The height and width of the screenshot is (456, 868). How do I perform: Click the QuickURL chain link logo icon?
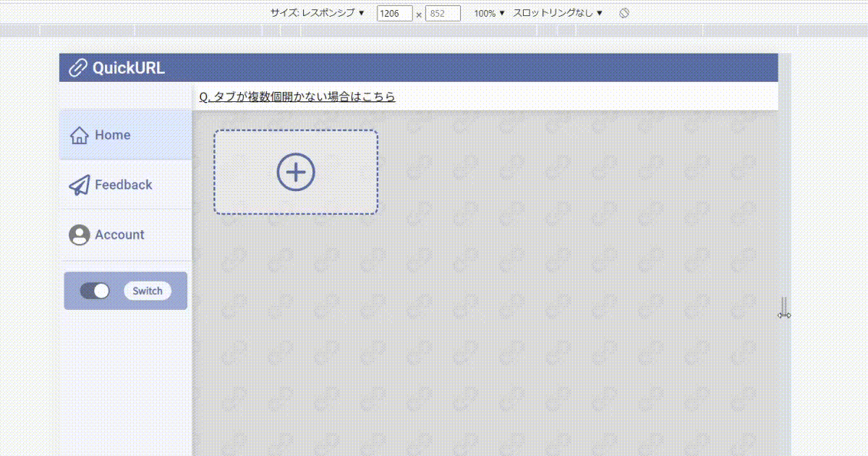[77, 68]
